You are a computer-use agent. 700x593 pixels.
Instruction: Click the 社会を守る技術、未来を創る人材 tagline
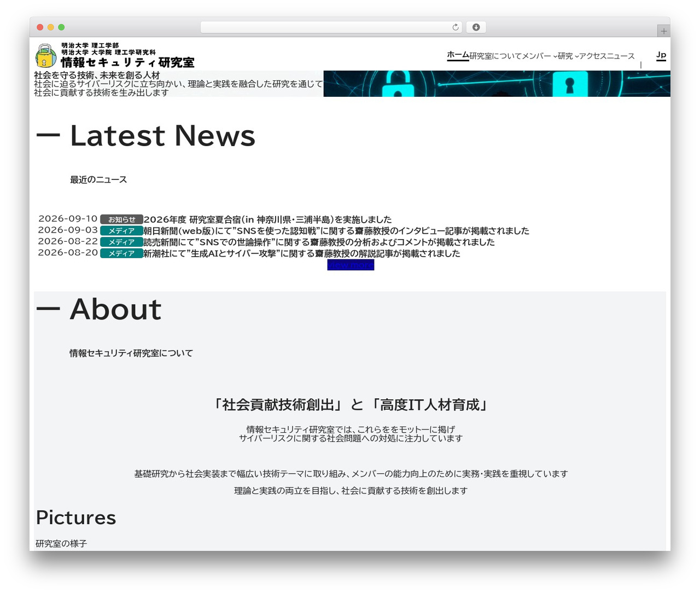pos(97,75)
